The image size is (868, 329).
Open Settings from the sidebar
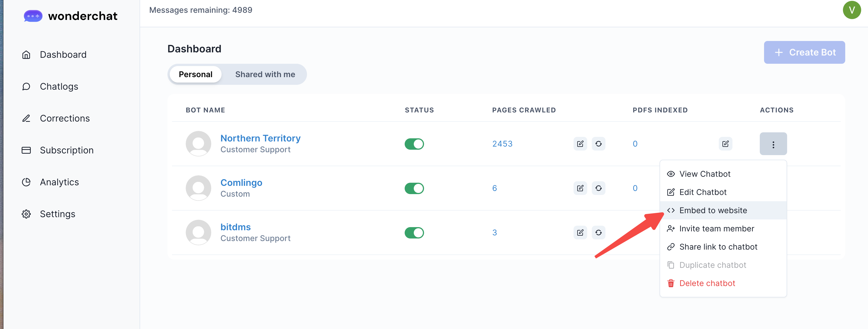(57, 214)
